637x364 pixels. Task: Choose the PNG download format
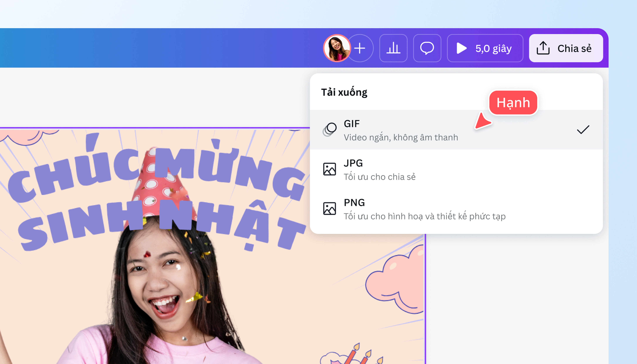pos(456,209)
